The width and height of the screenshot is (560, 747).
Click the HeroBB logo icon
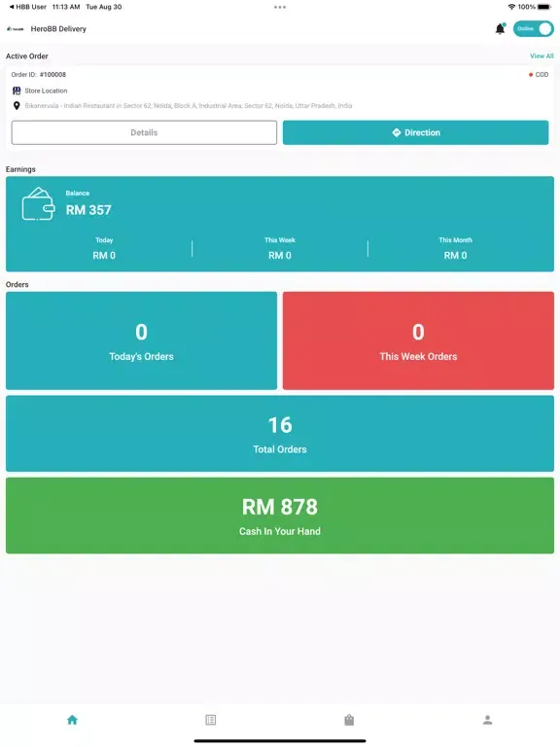click(x=16, y=29)
